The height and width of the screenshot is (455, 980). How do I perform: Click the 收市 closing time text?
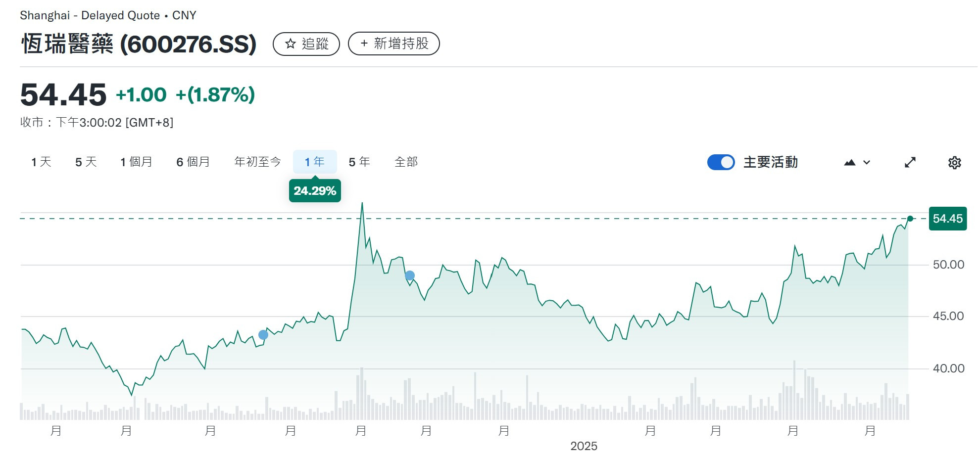click(x=97, y=122)
